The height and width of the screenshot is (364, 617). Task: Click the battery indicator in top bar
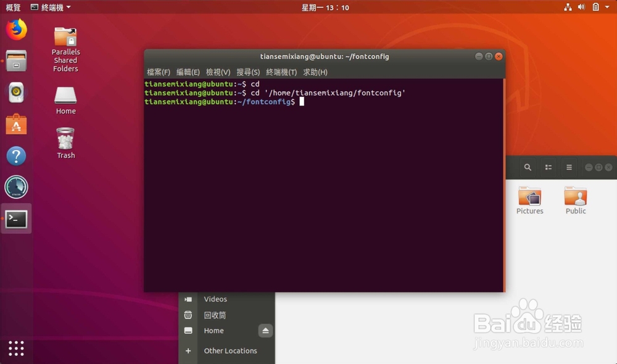pyautogui.click(x=595, y=7)
